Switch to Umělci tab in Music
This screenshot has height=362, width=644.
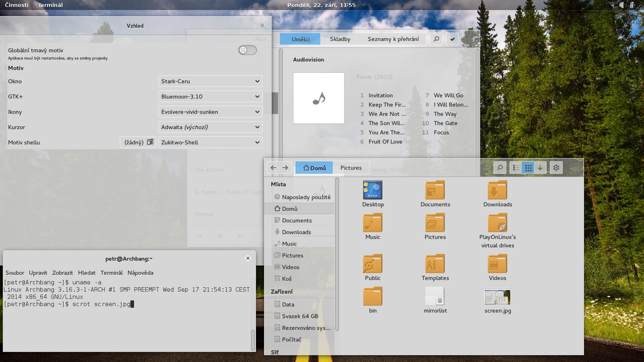pyautogui.click(x=301, y=39)
